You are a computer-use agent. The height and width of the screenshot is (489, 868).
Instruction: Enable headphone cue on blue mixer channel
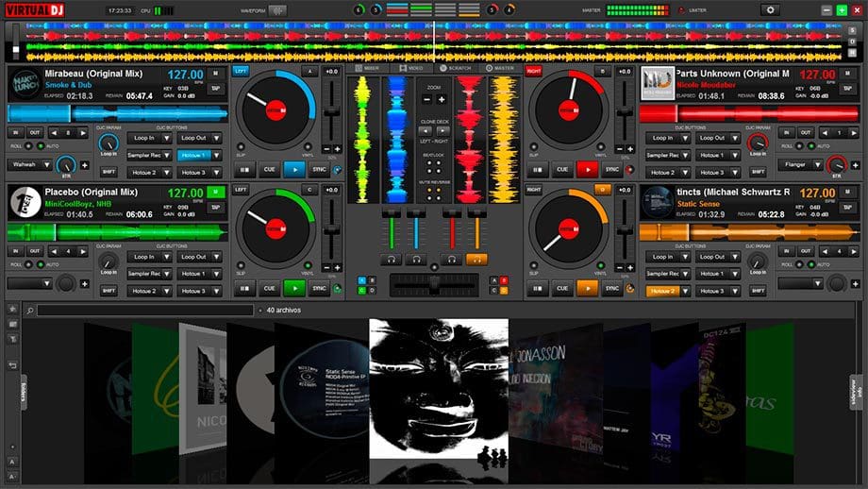click(416, 259)
